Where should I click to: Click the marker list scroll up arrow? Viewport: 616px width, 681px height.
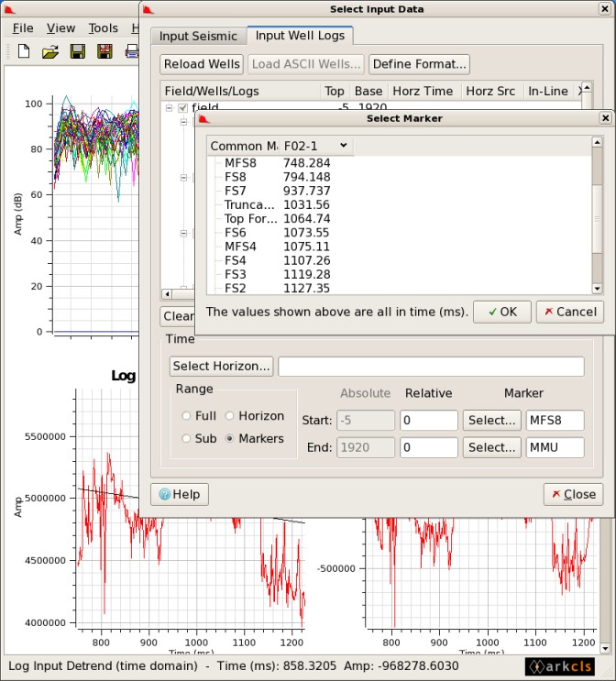tap(598, 142)
